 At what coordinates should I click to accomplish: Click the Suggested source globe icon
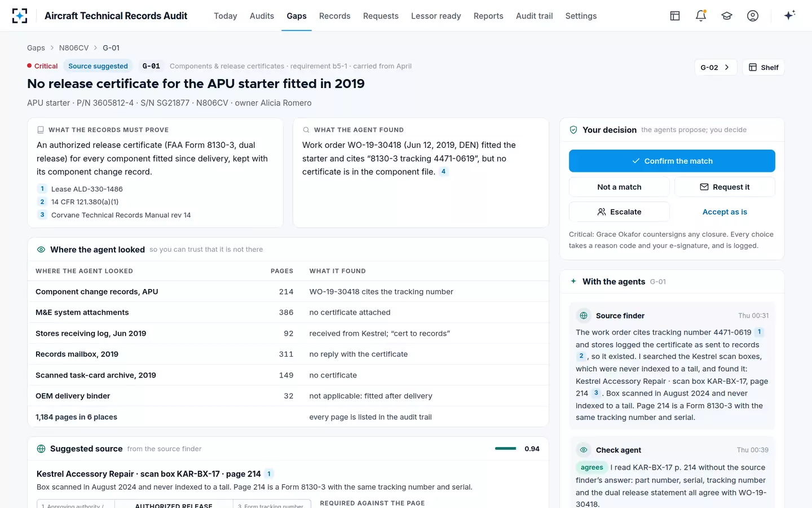pyautogui.click(x=41, y=449)
